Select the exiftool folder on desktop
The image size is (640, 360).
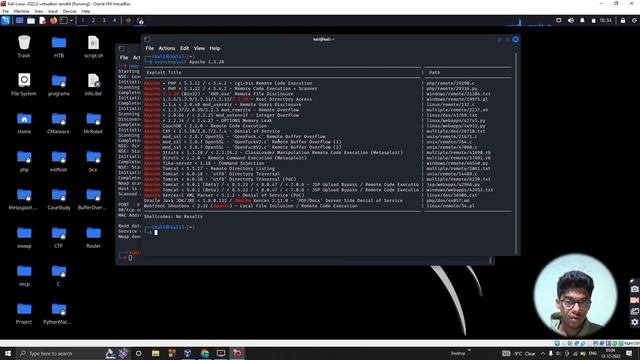(59, 160)
